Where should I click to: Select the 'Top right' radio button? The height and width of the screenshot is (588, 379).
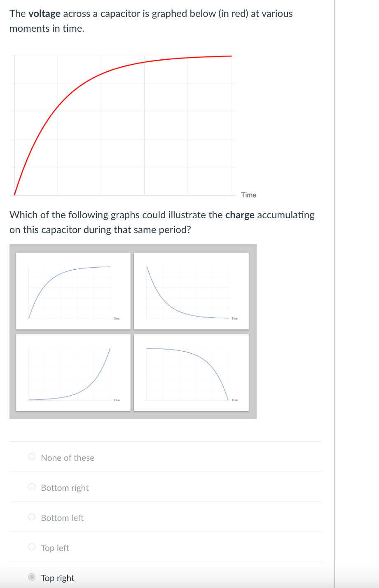(31, 578)
